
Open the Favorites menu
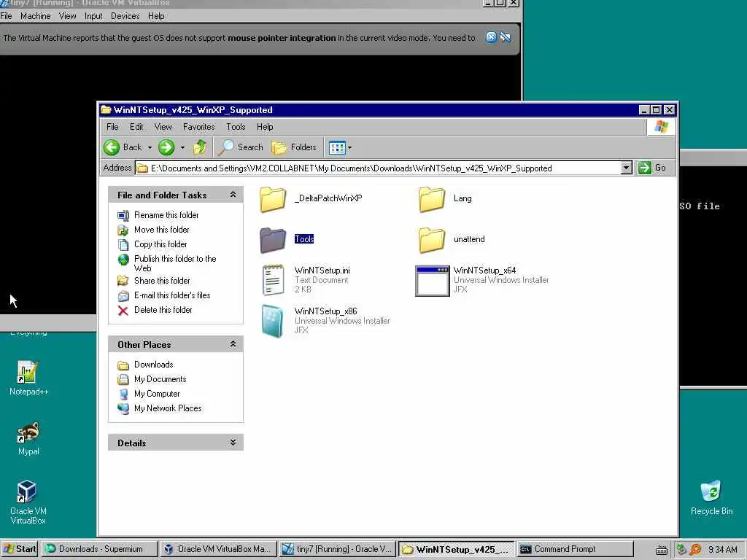(x=198, y=127)
